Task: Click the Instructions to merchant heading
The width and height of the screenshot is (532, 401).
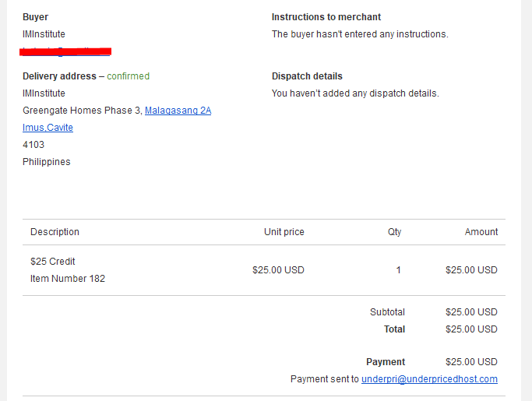Action: pyautogui.click(x=326, y=17)
